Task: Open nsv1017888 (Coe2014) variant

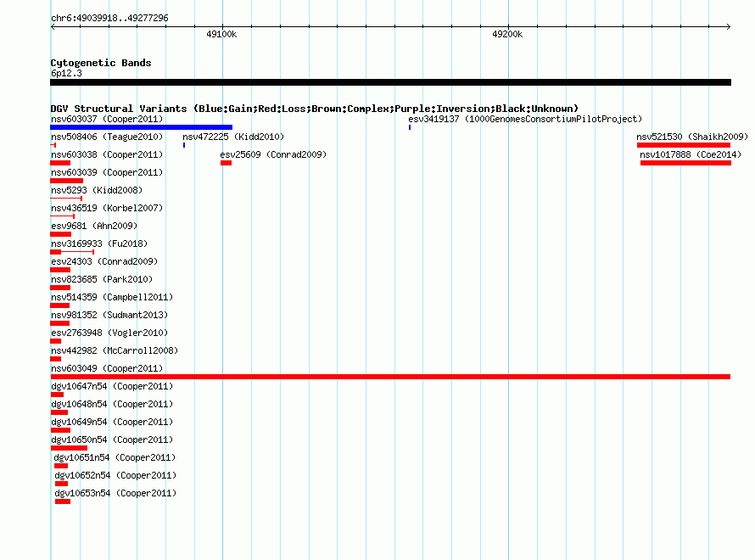Action: 691,154
